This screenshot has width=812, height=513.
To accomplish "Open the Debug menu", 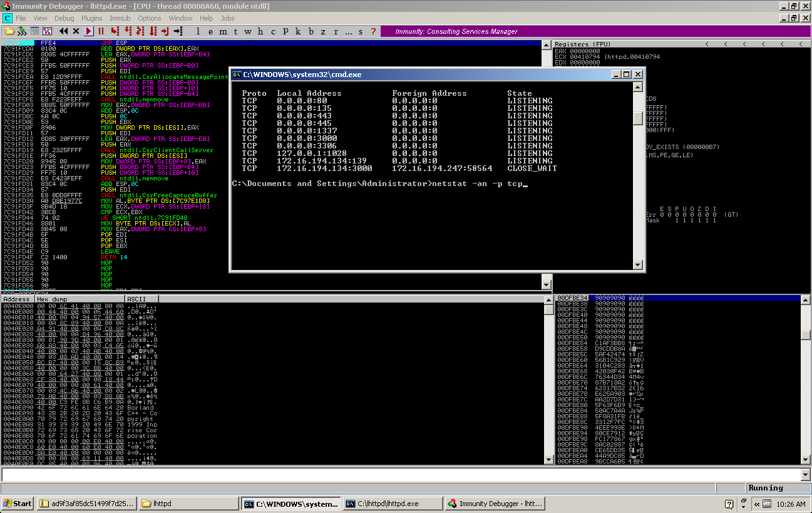I will click(64, 18).
